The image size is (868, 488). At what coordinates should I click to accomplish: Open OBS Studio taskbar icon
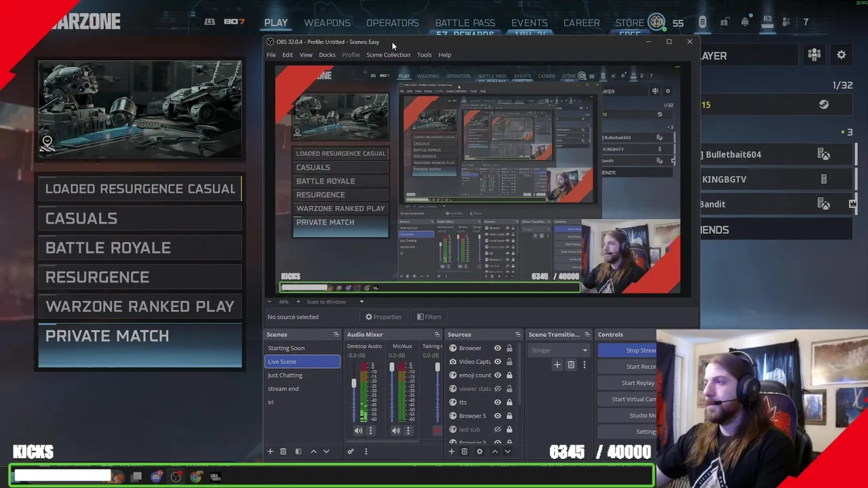[176, 477]
